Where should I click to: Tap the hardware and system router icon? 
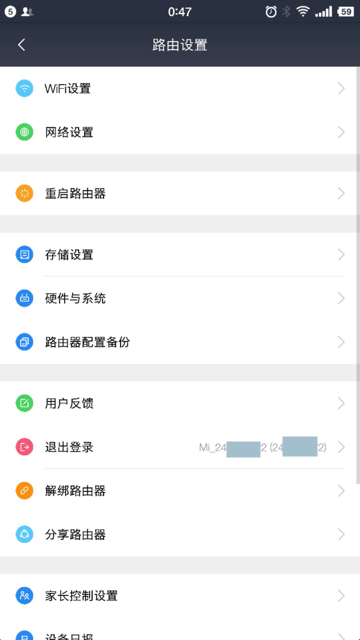point(24,298)
